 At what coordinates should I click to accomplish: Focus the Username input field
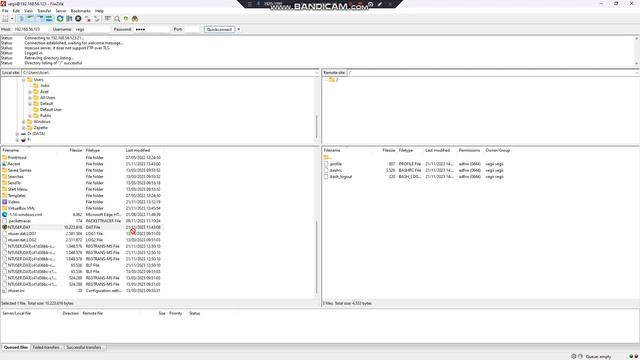click(92, 29)
